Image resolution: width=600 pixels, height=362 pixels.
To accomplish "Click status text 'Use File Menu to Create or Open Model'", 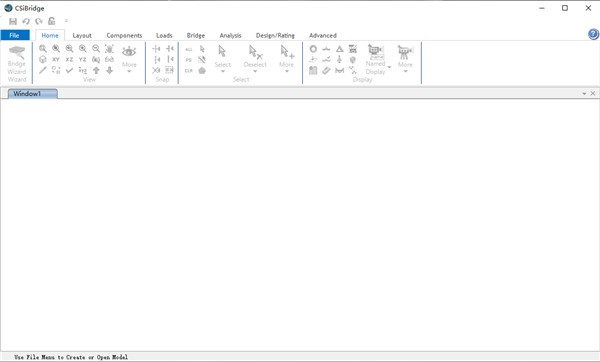I will (71, 357).
